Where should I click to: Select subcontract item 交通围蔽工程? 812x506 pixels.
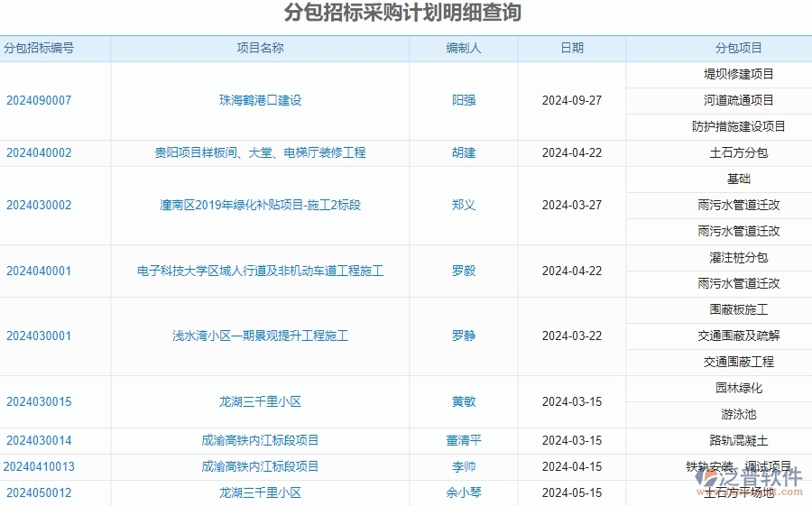coord(738,362)
